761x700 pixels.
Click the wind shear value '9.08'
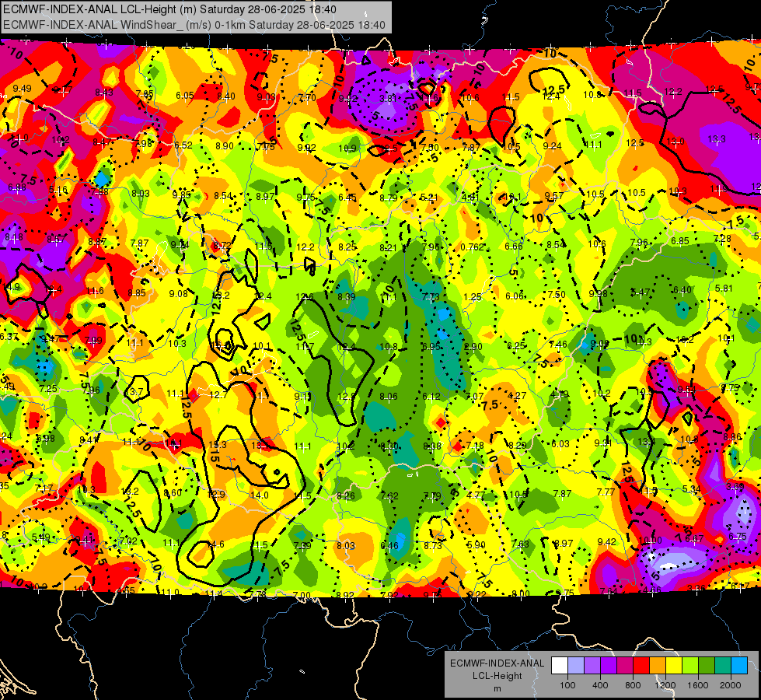tap(179, 294)
